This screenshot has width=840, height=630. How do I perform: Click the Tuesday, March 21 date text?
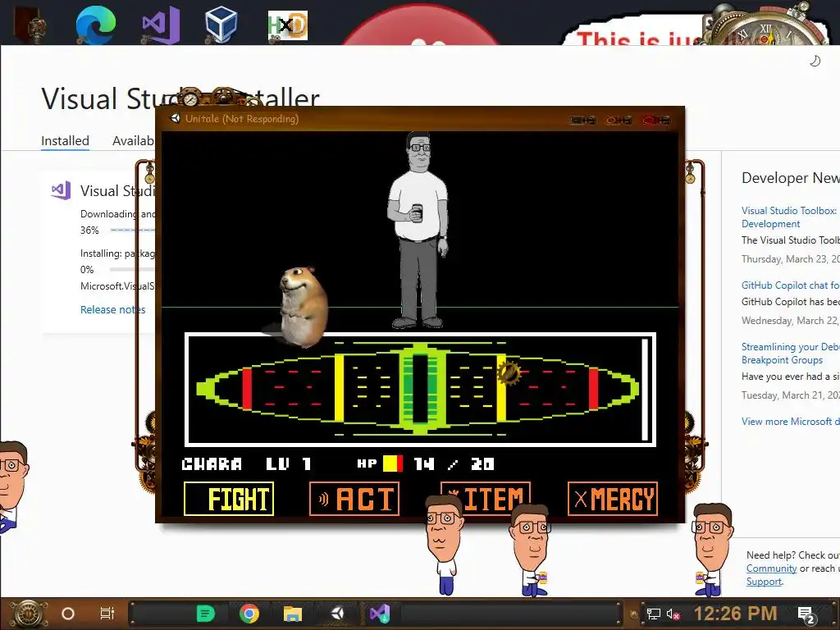coord(791,395)
